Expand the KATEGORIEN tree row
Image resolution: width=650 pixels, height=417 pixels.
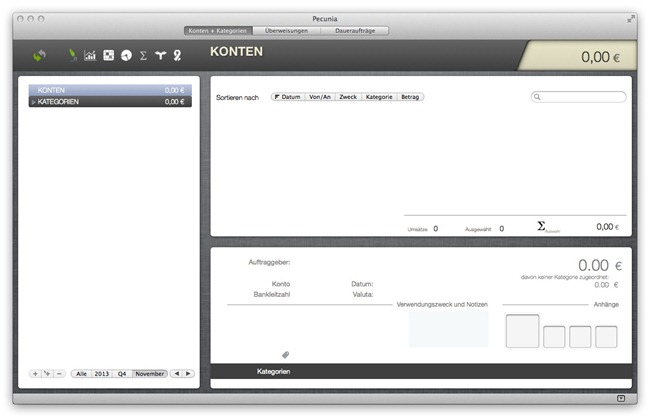tap(34, 102)
